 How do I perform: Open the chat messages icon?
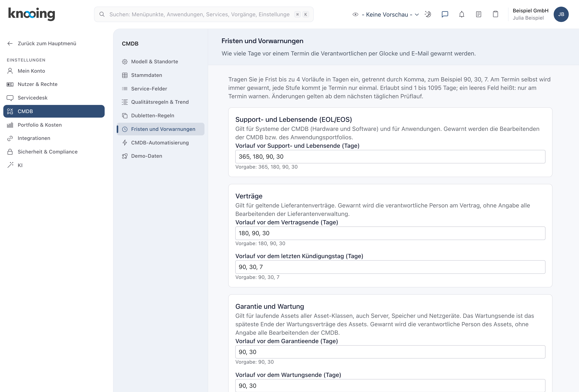pos(445,14)
